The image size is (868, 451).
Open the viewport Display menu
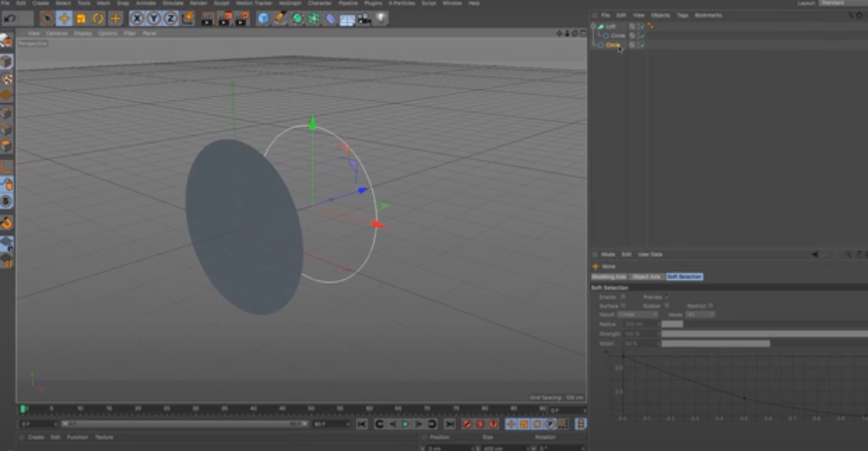[x=82, y=34]
